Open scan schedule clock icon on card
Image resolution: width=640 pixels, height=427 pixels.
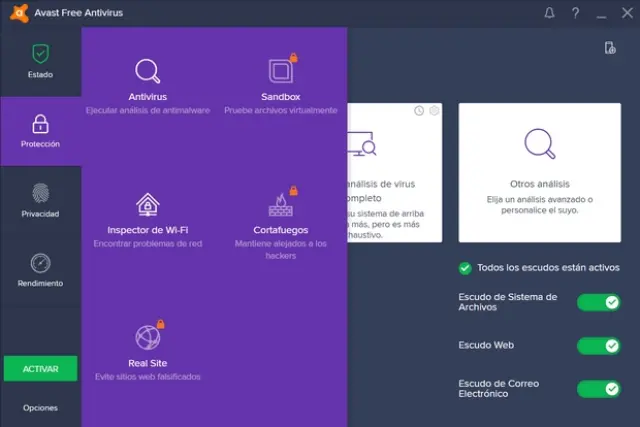coord(419,111)
